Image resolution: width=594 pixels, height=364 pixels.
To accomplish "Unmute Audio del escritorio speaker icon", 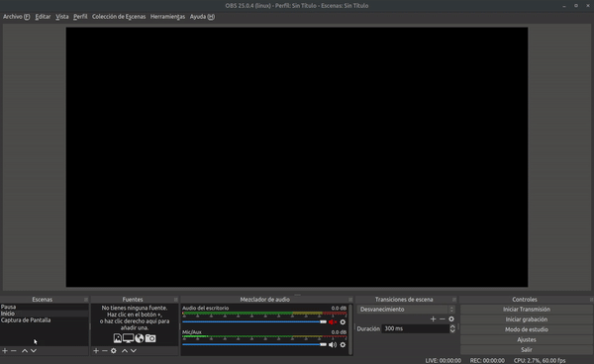I will coord(333,322).
